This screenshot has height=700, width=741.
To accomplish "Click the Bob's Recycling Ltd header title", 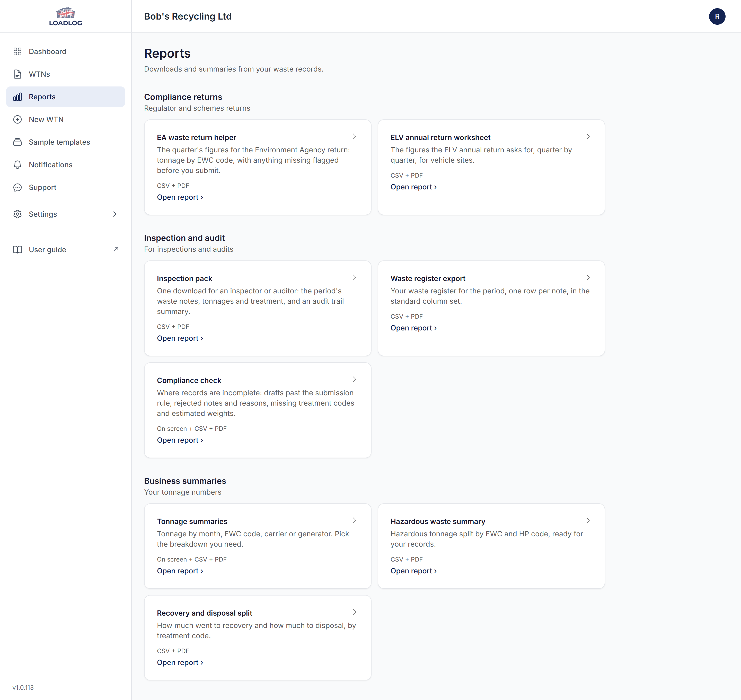I will click(x=188, y=16).
